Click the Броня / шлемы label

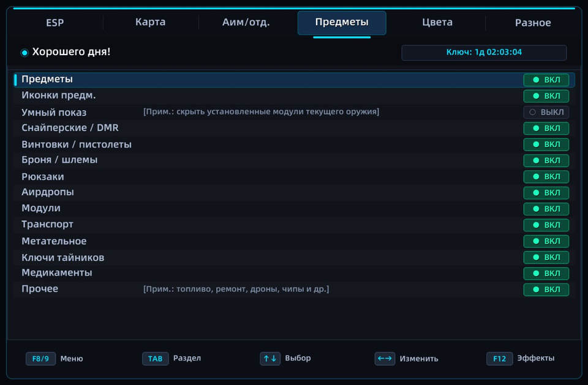point(59,160)
